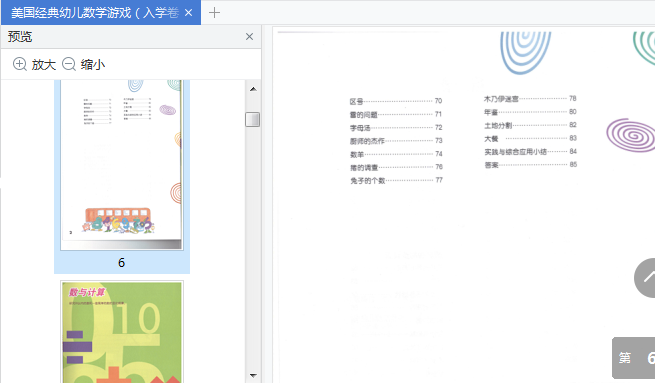Switch to the 美国经典幼儿数学游戏 document tab

pyautogui.click(x=100, y=13)
